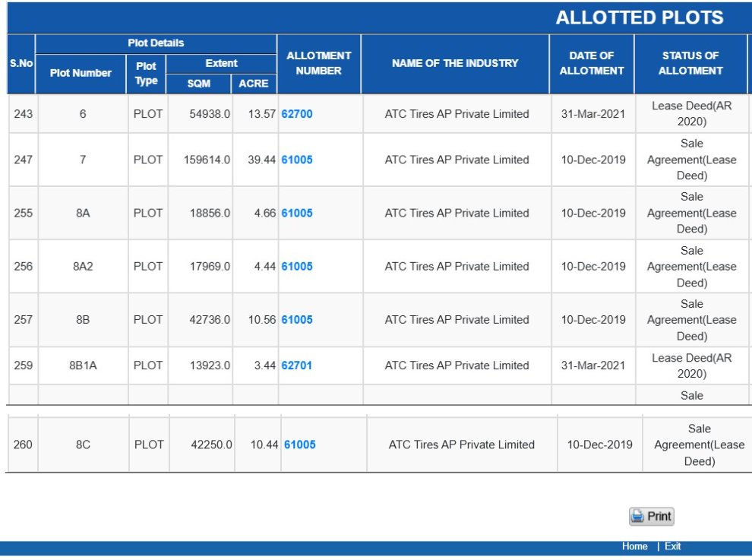Viewport: 752px width, 560px height.
Task: Open allotment number 62701 link
Action: (x=296, y=365)
